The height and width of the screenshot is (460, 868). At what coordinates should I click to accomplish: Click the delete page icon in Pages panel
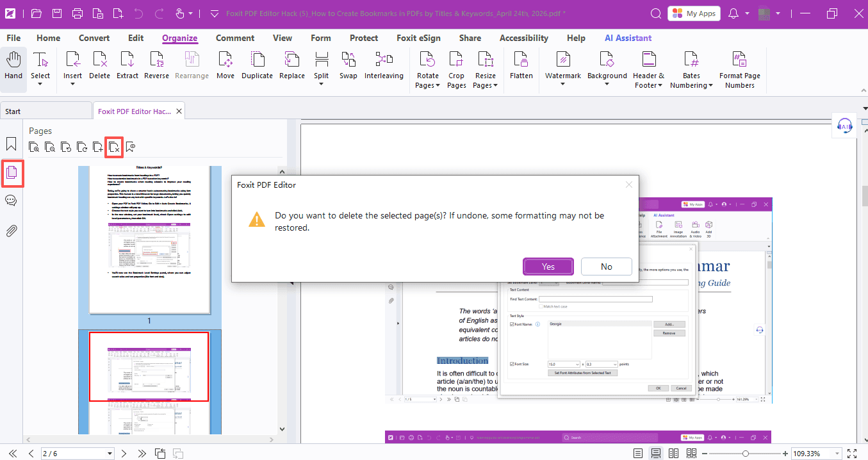114,147
